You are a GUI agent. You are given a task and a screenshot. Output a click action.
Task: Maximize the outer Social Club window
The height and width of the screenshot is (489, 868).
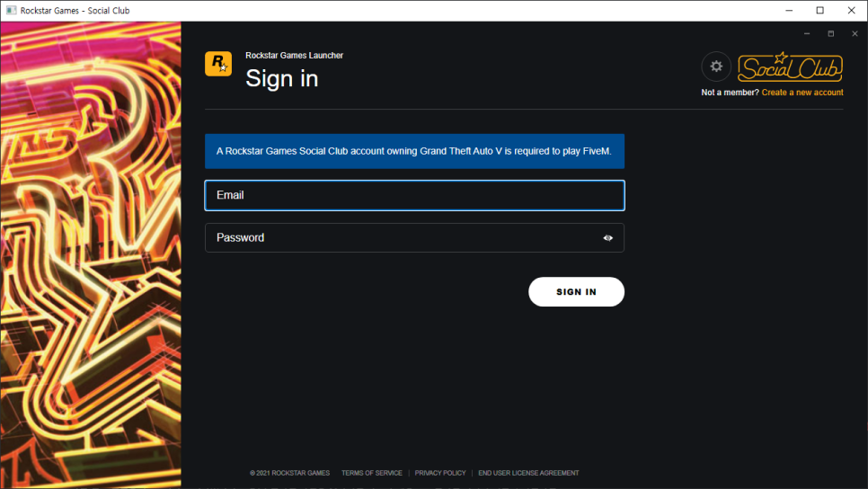819,11
